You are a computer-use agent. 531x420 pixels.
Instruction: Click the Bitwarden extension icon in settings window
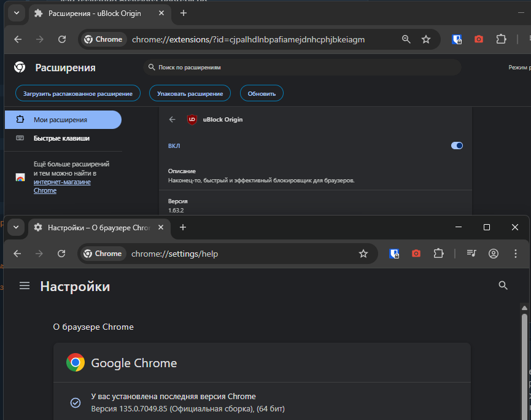point(395,254)
